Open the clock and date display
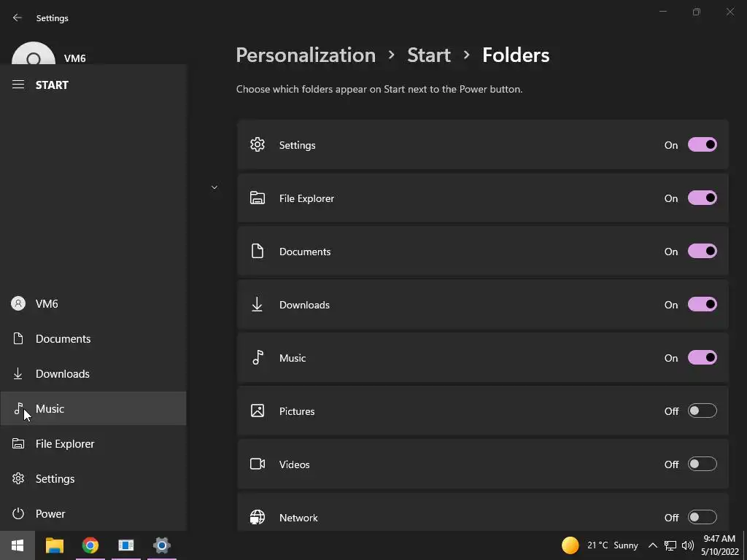This screenshot has width=747, height=560. [719, 545]
